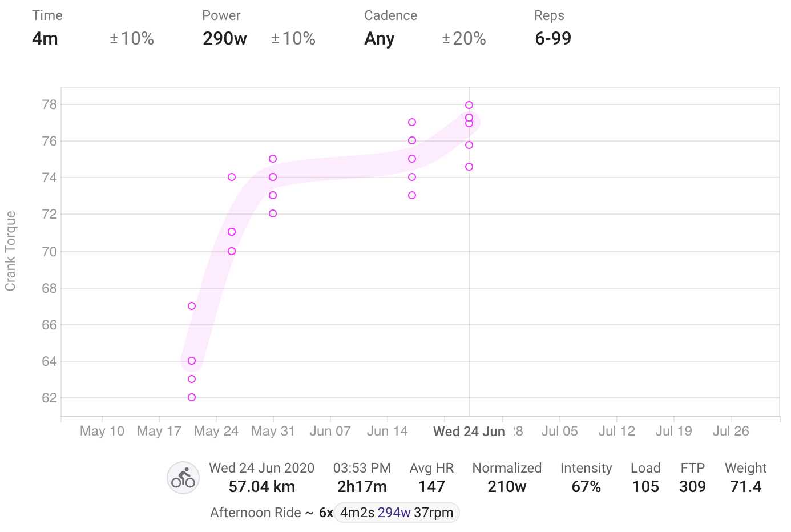Click the topmost data point above Jun 14
The height and width of the screenshot is (532, 791).
point(412,122)
